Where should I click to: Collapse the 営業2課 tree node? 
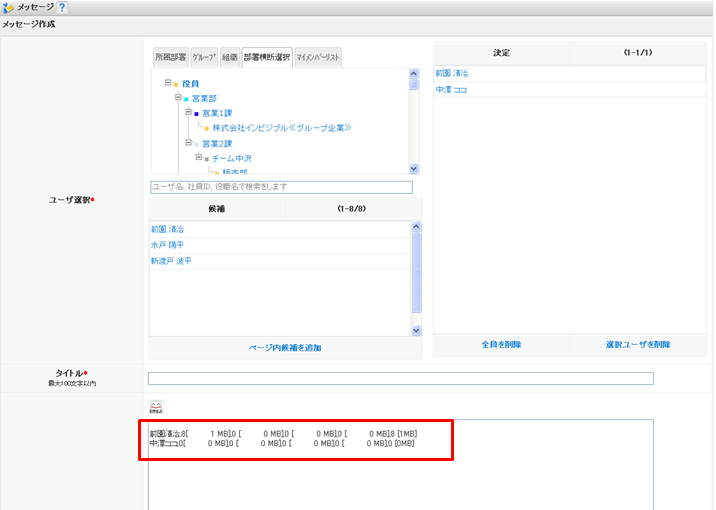pos(186,144)
